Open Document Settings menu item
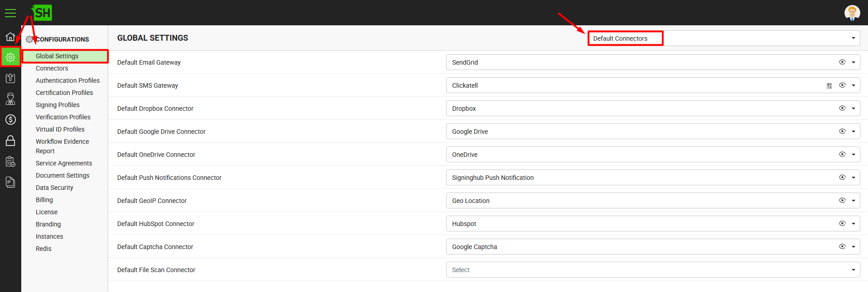Image resolution: width=868 pixels, height=292 pixels. tap(62, 175)
